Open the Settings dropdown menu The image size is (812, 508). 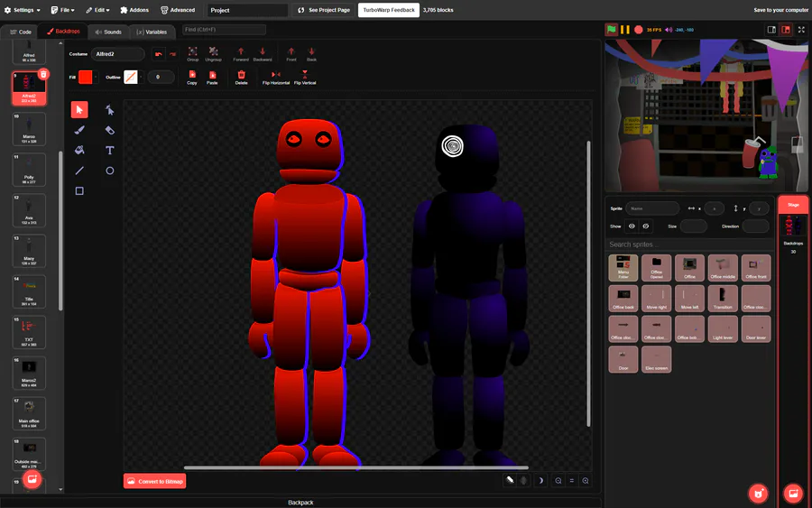point(23,10)
